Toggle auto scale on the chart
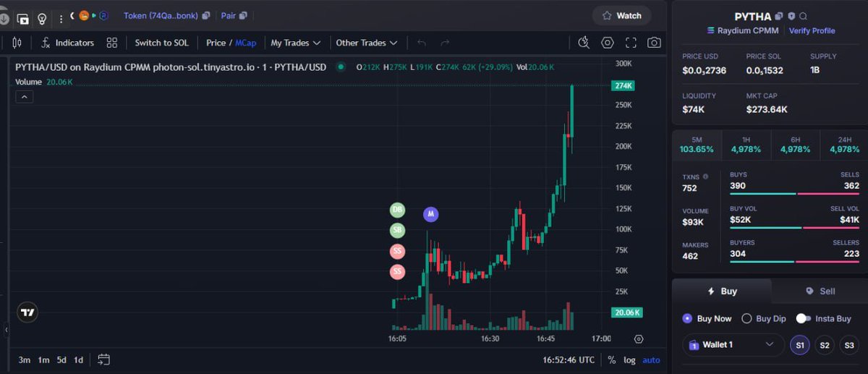 point(651,360)
